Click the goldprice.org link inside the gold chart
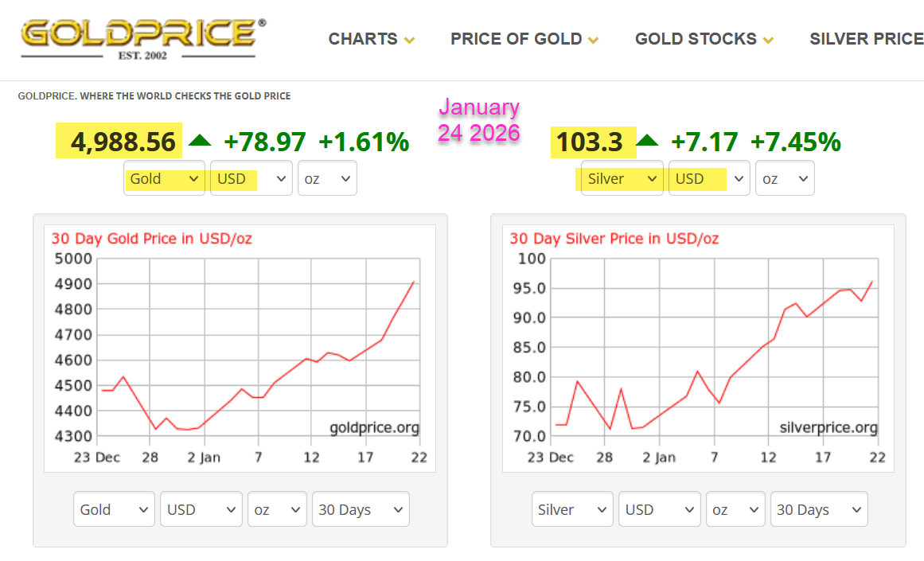Viewport: 924px width, 561px height. click(x=376, y=427)
